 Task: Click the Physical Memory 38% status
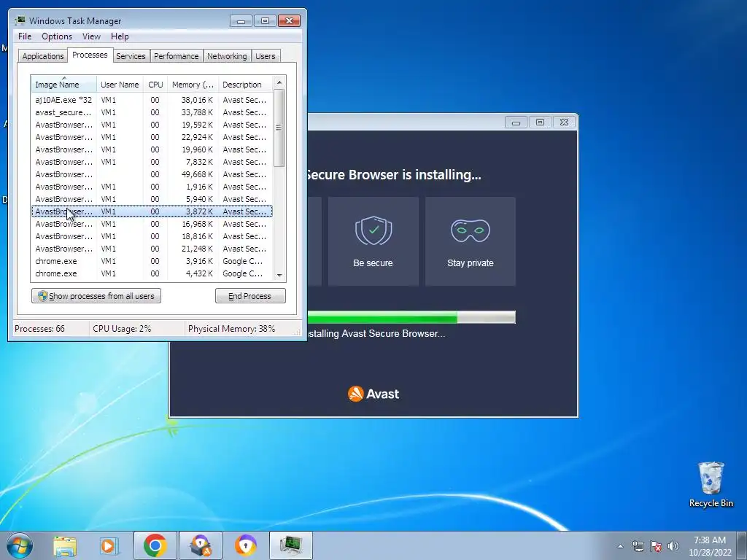pyautogui.click(x=231, y=329)
